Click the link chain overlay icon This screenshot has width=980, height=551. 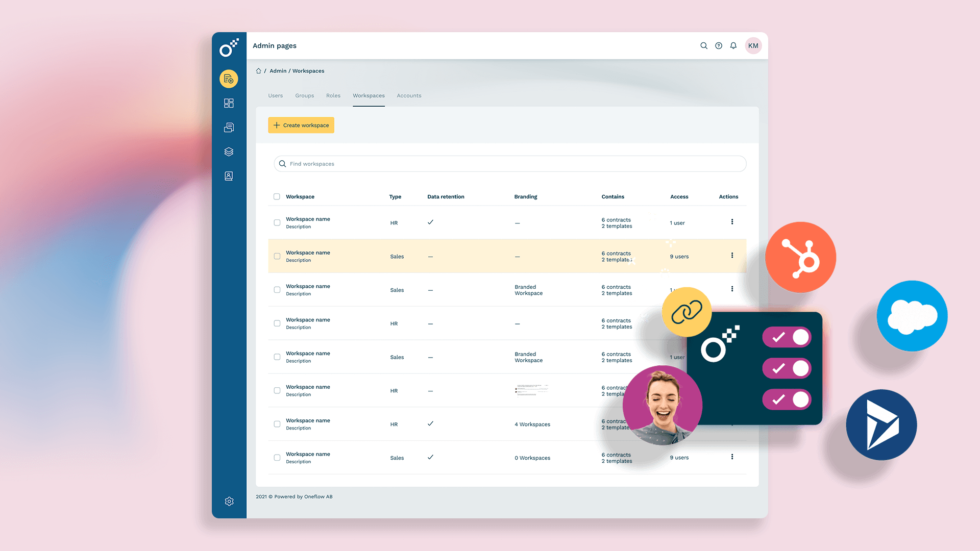click(686, 311)
